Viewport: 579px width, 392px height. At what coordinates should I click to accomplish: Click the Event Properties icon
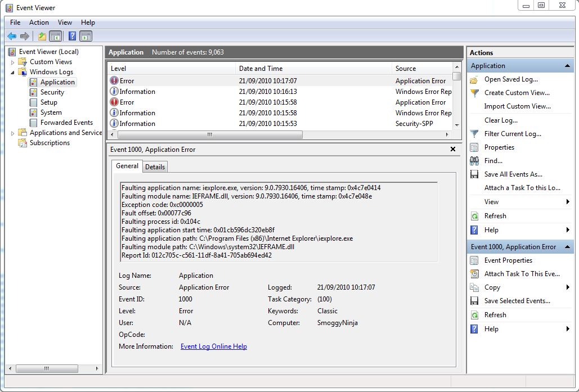[x=474, y=260]
